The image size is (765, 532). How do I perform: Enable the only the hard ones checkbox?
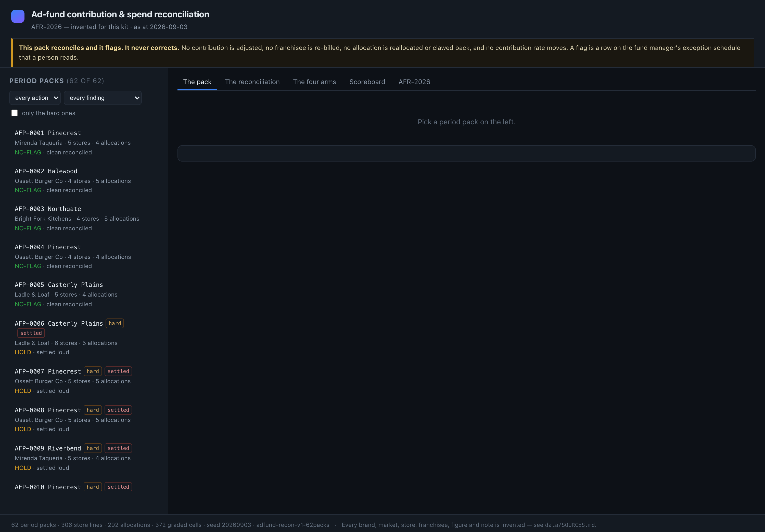pyautogui.click(x=15, y=113)
